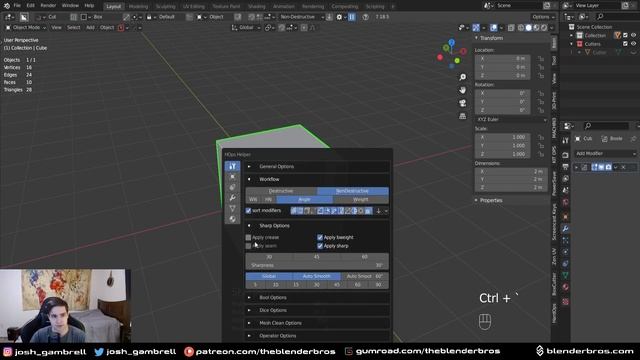640x360 pixels.
Task: Click the hand pan view icon in viewport
Action: (x=462, y=90)
